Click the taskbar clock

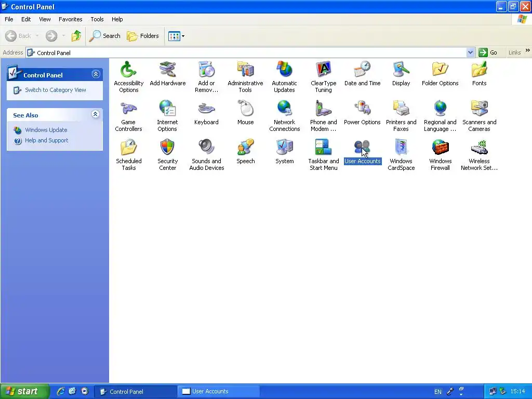tap(517, 392)
